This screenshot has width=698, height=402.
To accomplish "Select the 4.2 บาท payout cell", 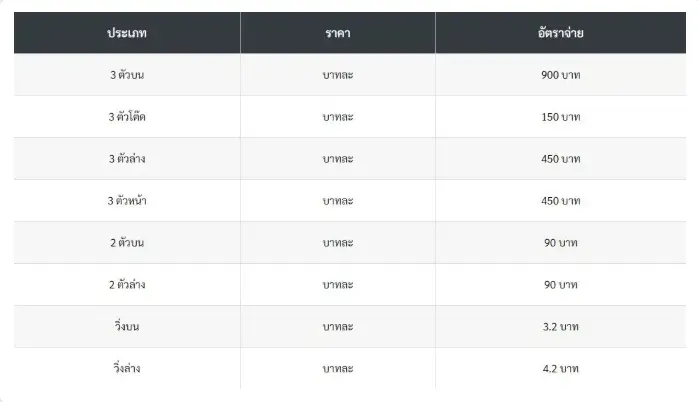I will [560, 369].
